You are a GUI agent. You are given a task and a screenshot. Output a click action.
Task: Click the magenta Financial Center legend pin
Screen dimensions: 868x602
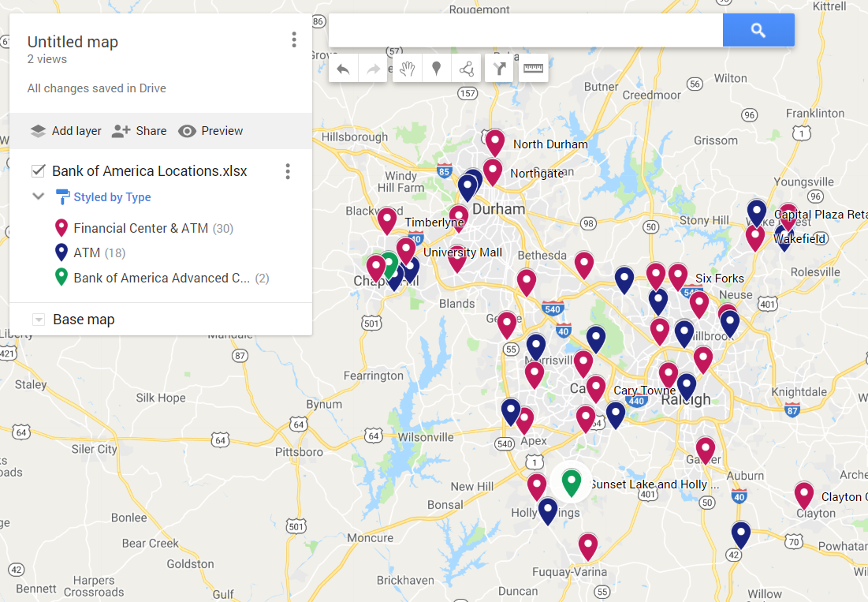point(61,227)
